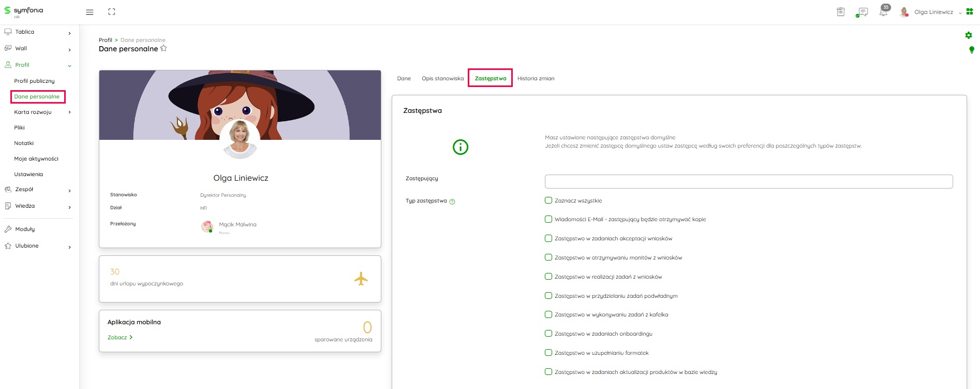Open the Opis stanowiska tab

tap(442, 79)
